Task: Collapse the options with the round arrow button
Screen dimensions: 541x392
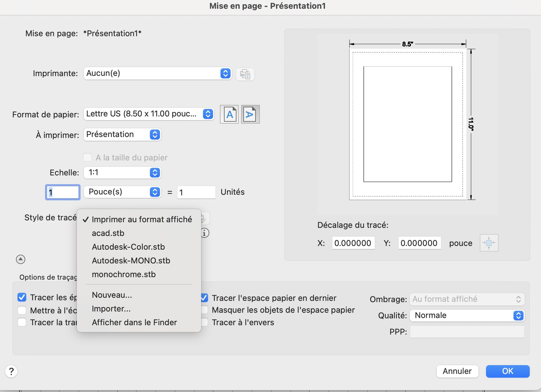Action: coord(21,259)
